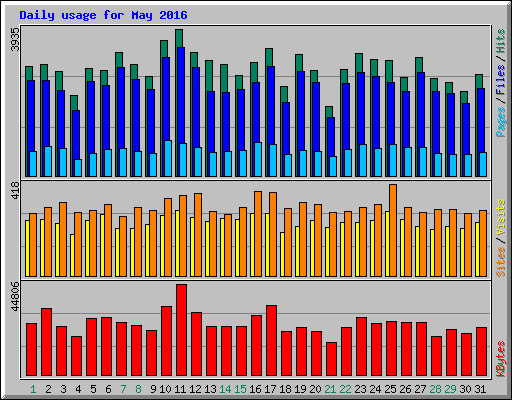Select day 17 on the date axis
Image resolution: width=512 pixels, height=400 pixels.
(x=270, y=389)
